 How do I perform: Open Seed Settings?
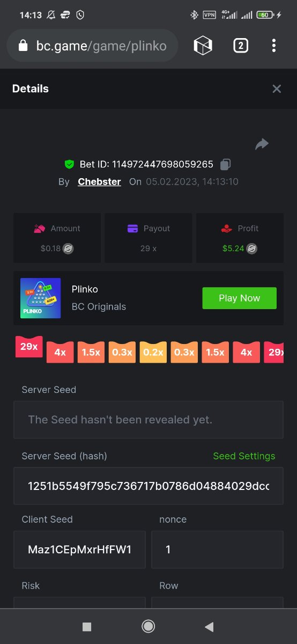(244, 456)
